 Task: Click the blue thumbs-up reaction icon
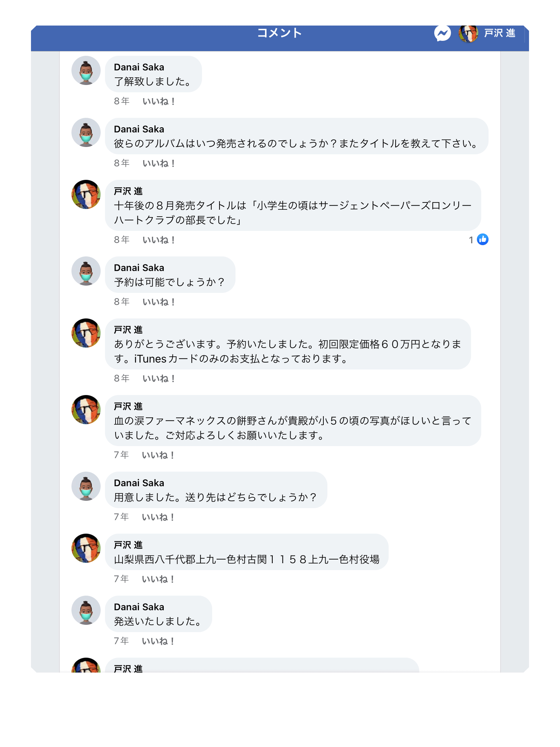click(x=482, y=240)
